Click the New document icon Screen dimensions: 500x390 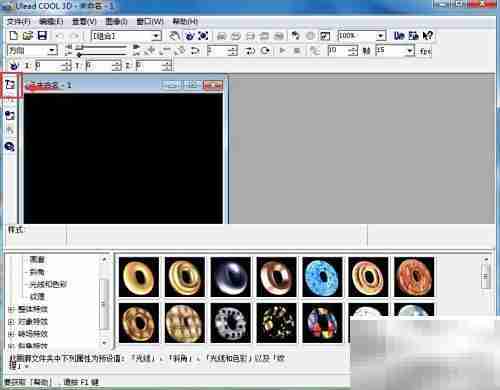click(x=13, y=35)
